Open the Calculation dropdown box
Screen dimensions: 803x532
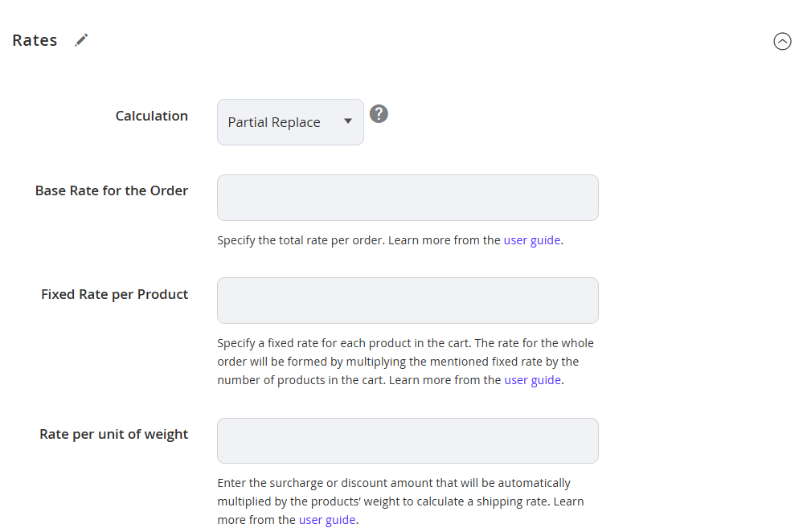click(x=290, y=122)
